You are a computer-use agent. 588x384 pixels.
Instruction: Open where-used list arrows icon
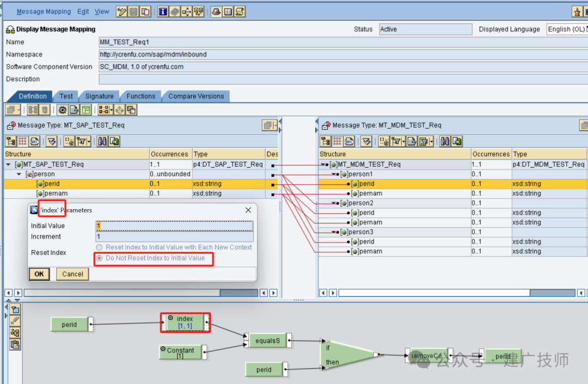pos(186,11)
